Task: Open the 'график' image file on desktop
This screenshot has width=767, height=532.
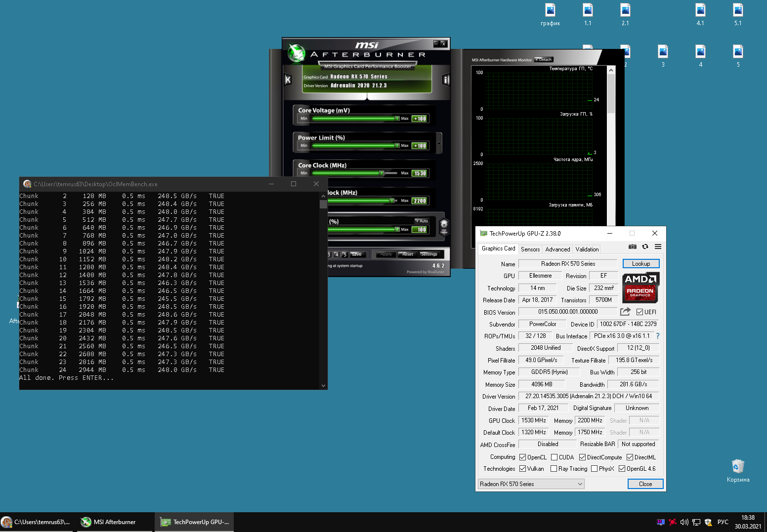Action: click(x=550, y=14)
